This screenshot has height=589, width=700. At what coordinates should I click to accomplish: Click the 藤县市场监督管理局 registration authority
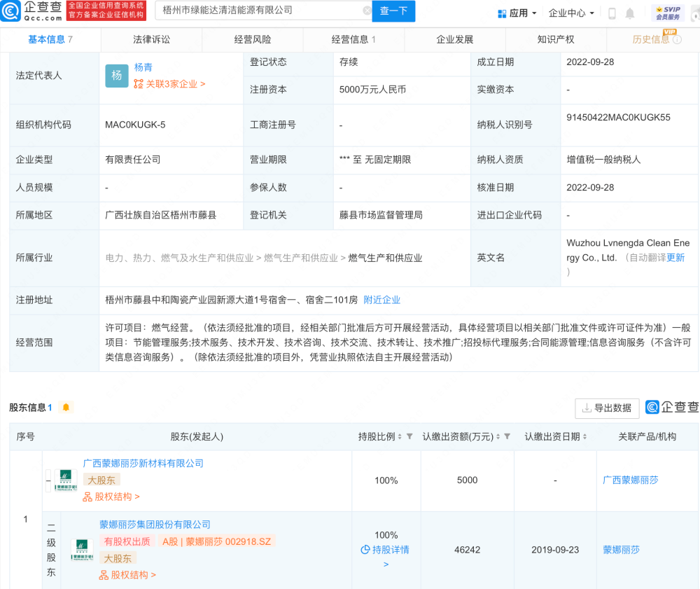(x=380, y=215)
